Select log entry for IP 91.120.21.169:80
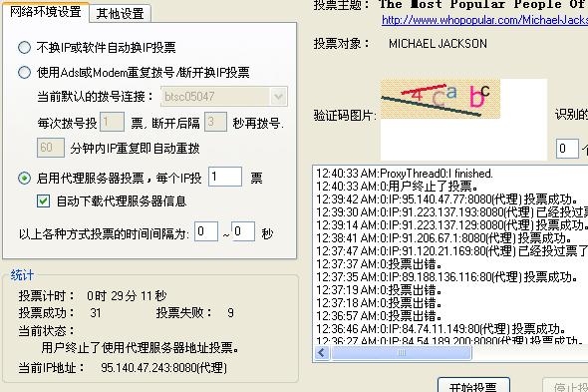Image resolution: width=588 pixels, height=392 pixels. click(451, 251)
